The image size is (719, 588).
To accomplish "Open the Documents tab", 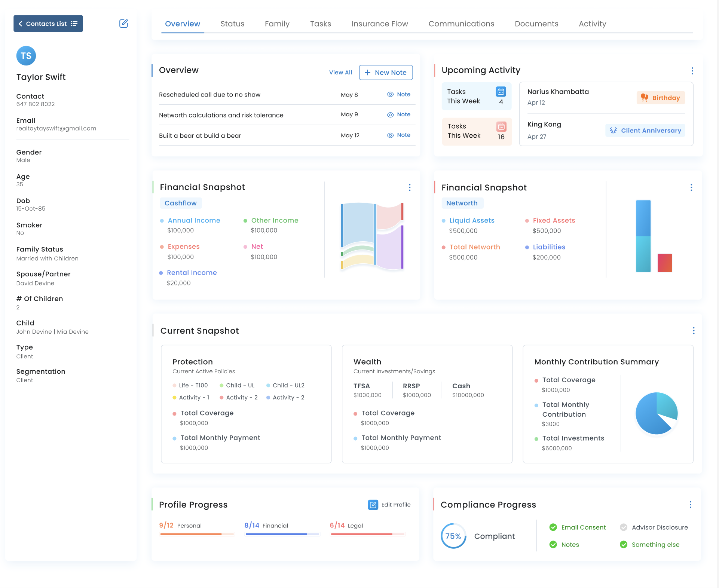I will tap(536, 24).
